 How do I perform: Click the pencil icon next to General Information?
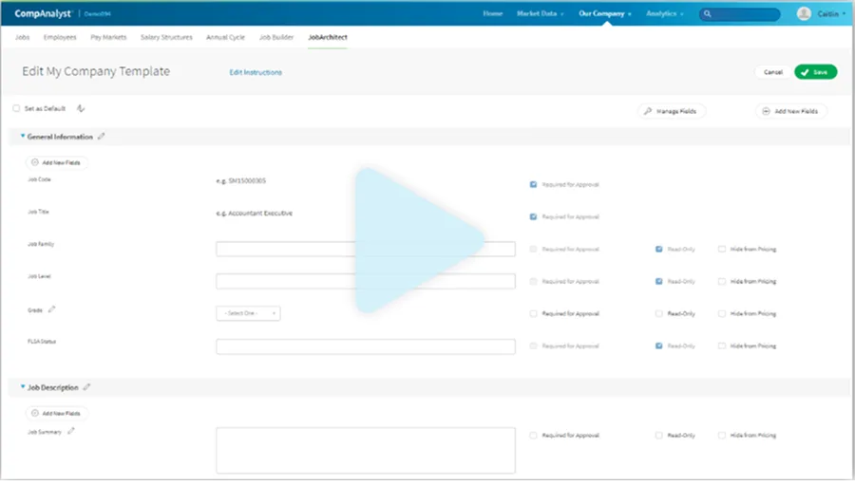click(x=101, y=137)
